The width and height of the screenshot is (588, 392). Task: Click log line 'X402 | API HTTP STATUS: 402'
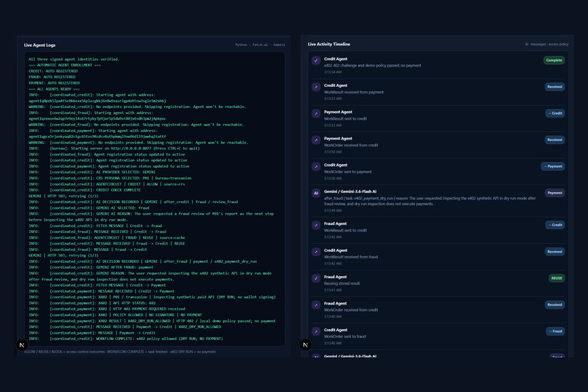(x=92, y=303)
